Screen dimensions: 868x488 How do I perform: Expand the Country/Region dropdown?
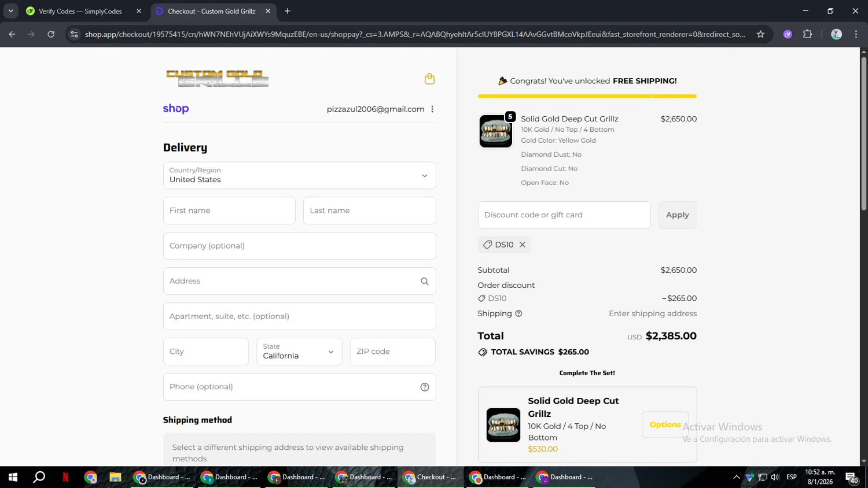299,176
